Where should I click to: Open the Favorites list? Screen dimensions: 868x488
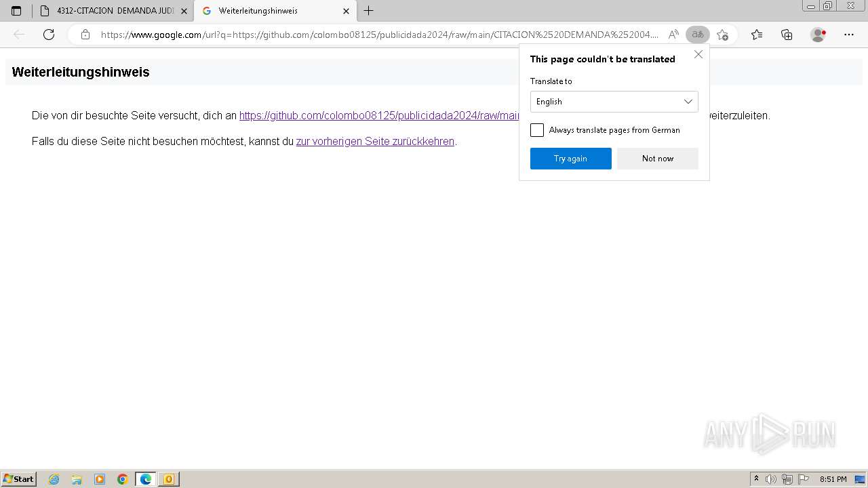(757, 35)
